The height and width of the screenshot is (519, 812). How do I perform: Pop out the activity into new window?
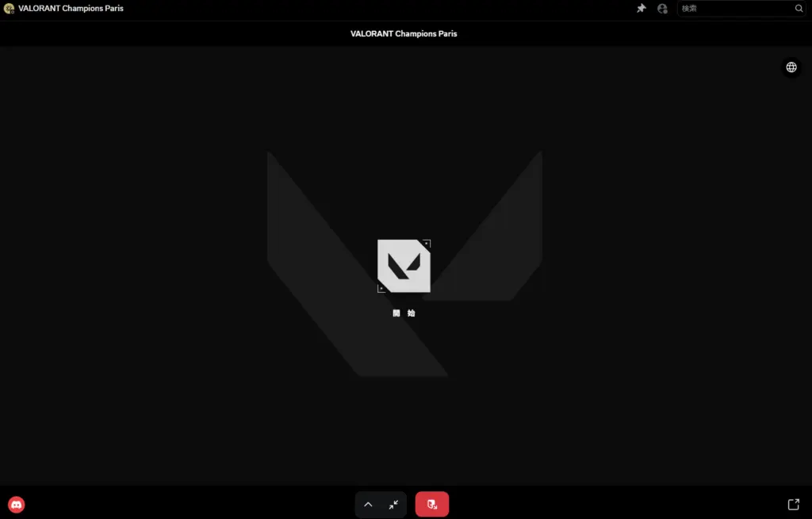tap(793, 504)
